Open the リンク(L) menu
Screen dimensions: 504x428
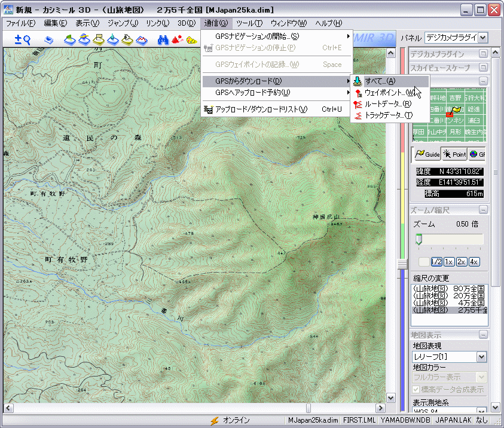point(157,23)
